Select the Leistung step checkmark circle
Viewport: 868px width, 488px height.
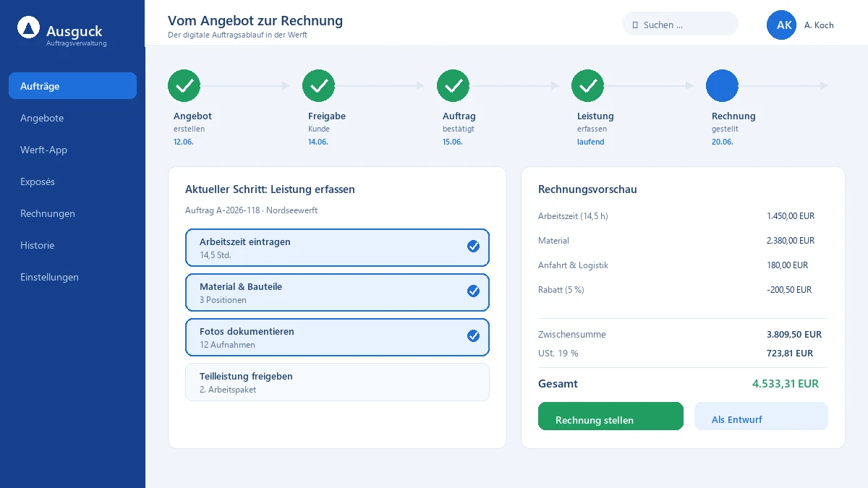pyautogui.click(x=588, y=86)
